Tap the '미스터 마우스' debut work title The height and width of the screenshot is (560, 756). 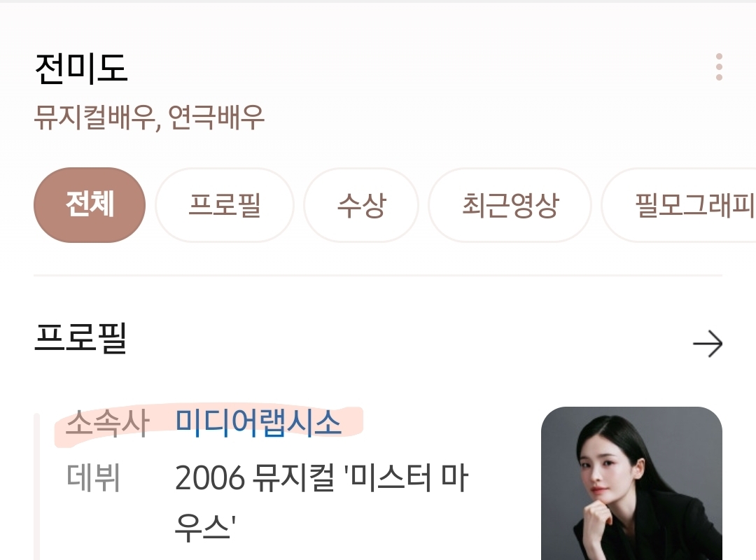[x=321, y=503]
